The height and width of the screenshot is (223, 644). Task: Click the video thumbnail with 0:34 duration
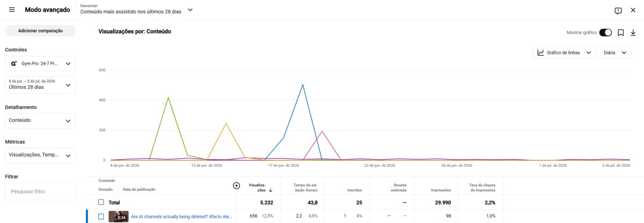[118, 216]
